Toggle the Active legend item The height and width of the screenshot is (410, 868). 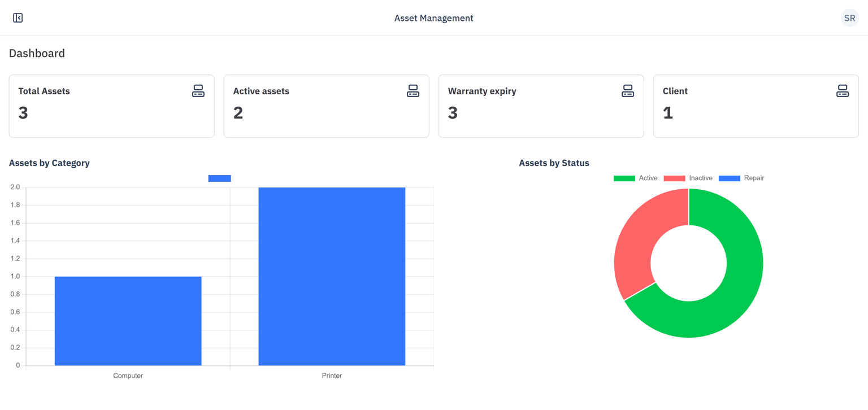point(636,178)
